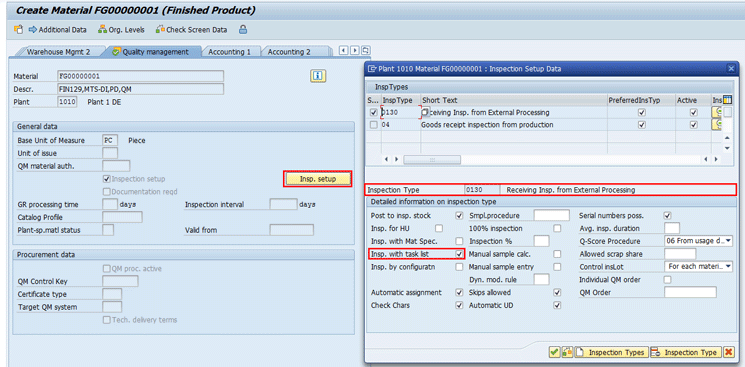Click the detail icon in row 0130
745x367 pixels.
[x=717, y=113]
